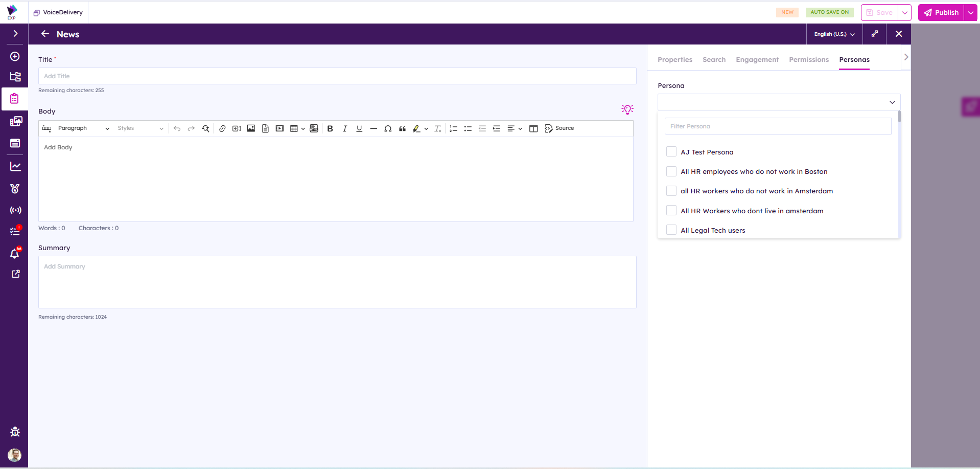Insert a special character with the omega icon

[x=388, y=129]
